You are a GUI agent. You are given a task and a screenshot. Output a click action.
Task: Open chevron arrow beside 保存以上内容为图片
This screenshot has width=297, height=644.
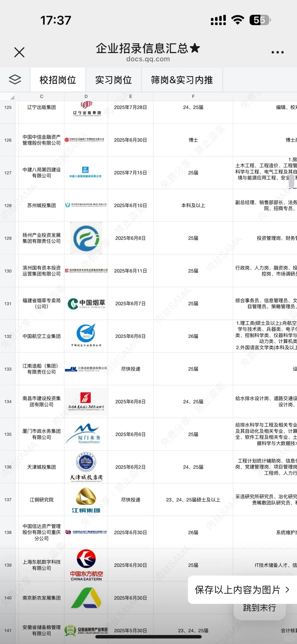[287, 590]
